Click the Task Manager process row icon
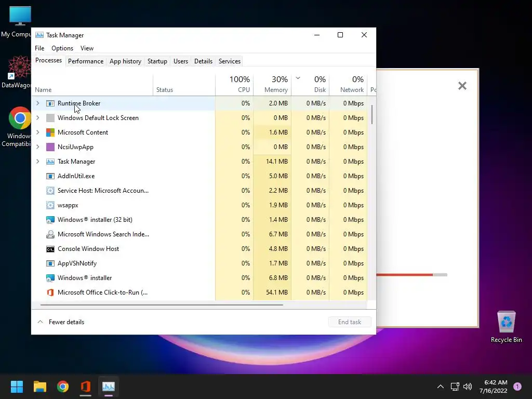The height and width of the screenshot is (399, 532). (x=50, y=162)
